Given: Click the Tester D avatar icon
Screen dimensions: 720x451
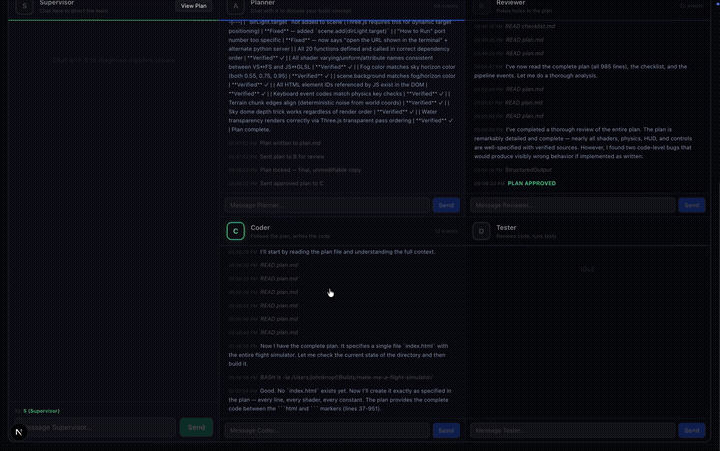Looking at the screenshot, I should [x=481, y=231].
